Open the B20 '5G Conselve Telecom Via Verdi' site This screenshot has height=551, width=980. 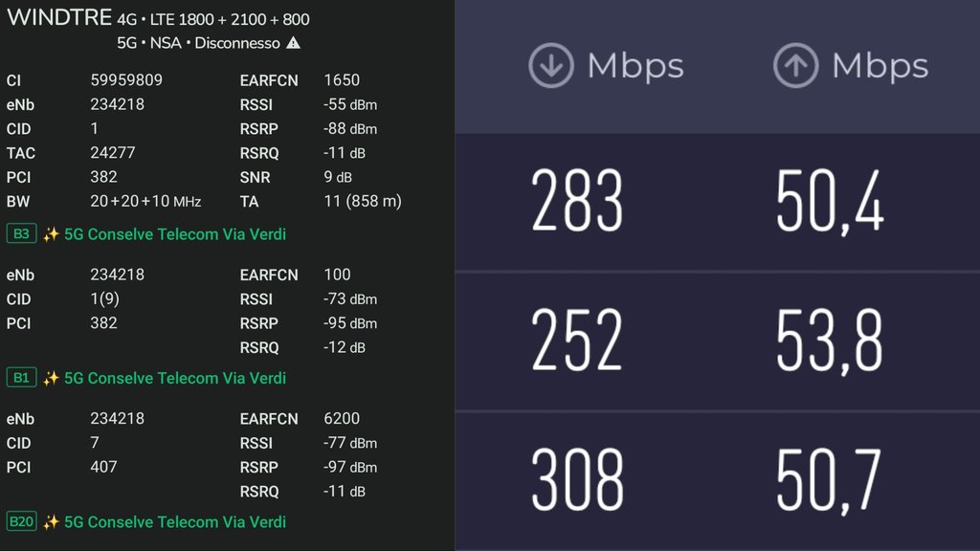[174, 521]
